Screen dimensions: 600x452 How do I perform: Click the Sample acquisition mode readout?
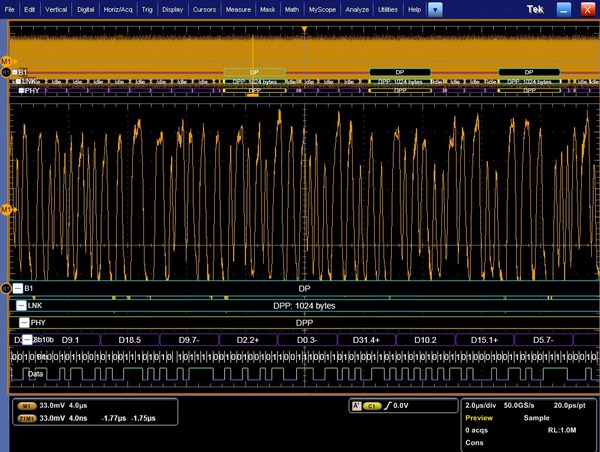point(536,418)
